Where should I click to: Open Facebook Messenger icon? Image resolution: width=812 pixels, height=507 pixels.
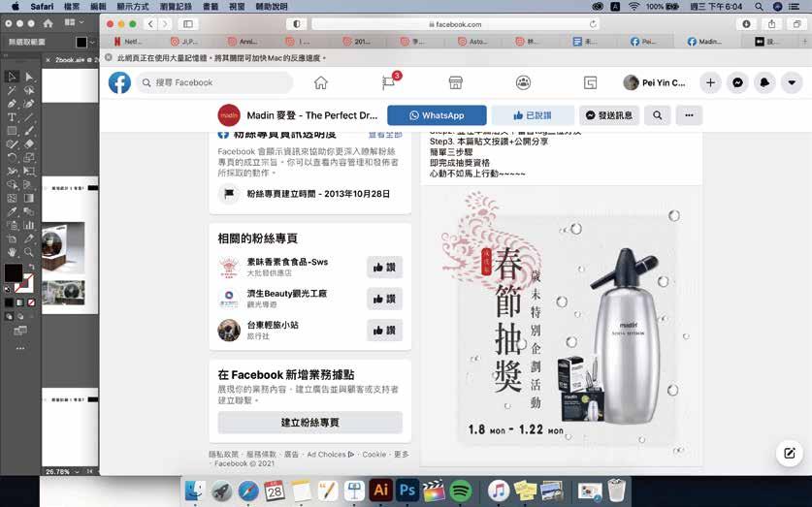pyautogui.click(x=737, y=82)
